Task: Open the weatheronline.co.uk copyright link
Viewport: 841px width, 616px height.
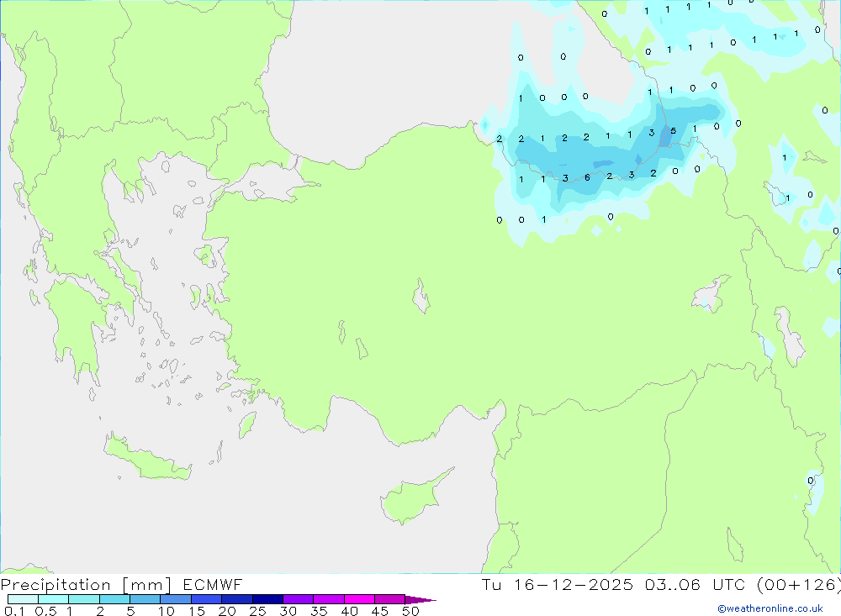Action: pyautogui.click(x=770, y=608)
